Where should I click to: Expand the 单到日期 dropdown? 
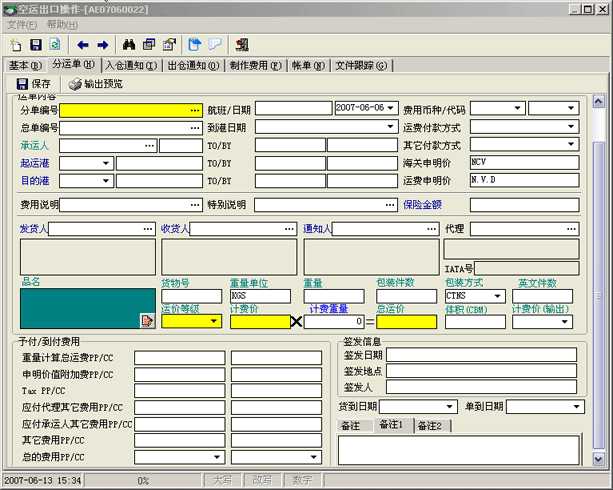tap(577, 407)
